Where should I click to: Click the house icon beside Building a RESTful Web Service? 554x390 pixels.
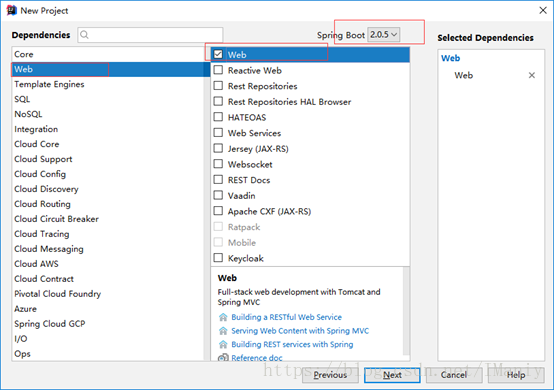pyautogui.click(x=223, y=317)
